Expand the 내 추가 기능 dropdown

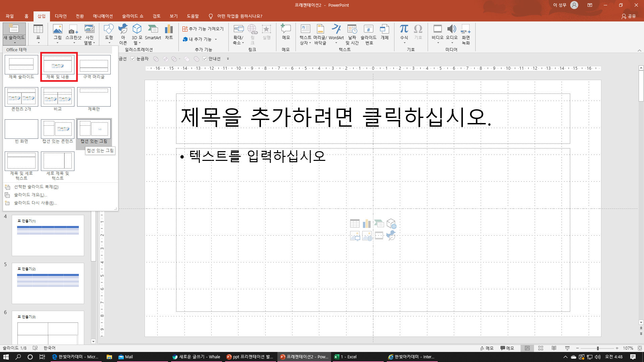click(x=216, y=40)
